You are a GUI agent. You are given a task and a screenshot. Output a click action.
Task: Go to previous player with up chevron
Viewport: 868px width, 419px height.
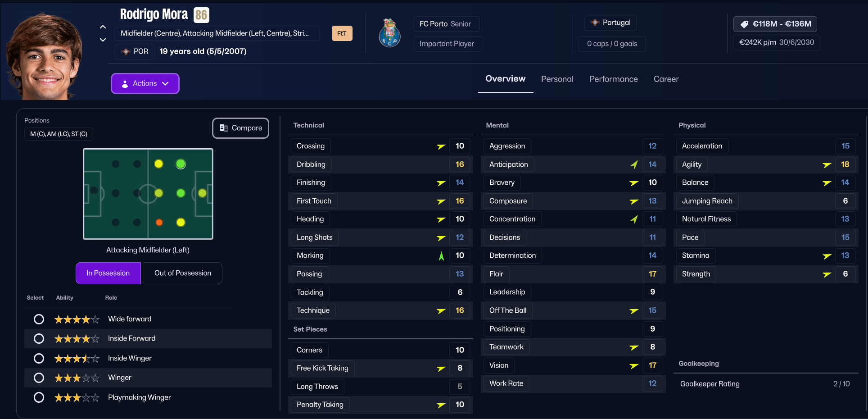103,27
